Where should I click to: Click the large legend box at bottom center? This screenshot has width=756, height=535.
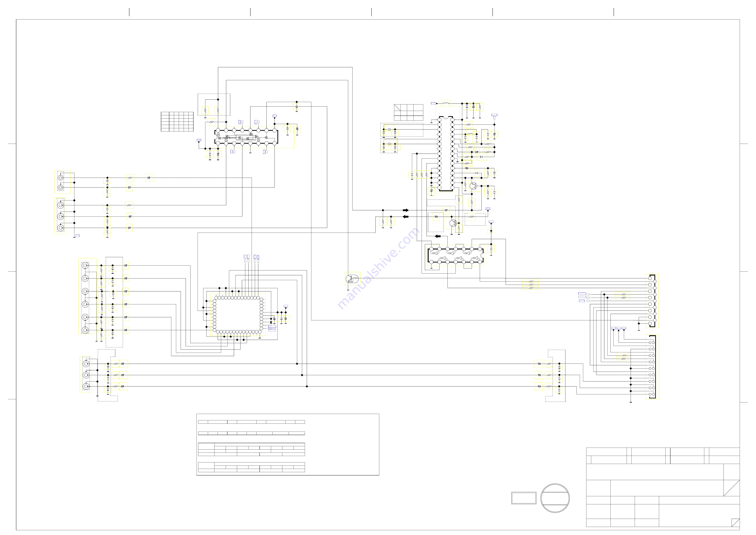(288, 444)
